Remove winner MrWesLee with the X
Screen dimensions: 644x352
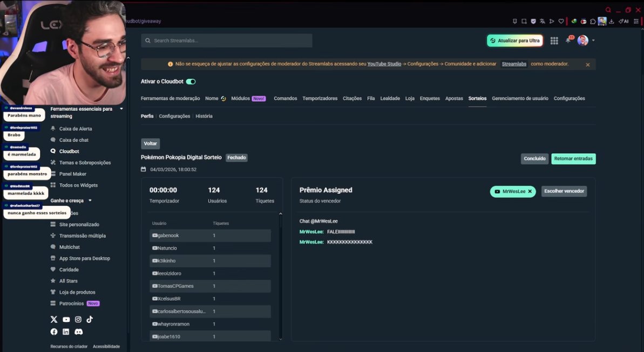coord(530,191)
